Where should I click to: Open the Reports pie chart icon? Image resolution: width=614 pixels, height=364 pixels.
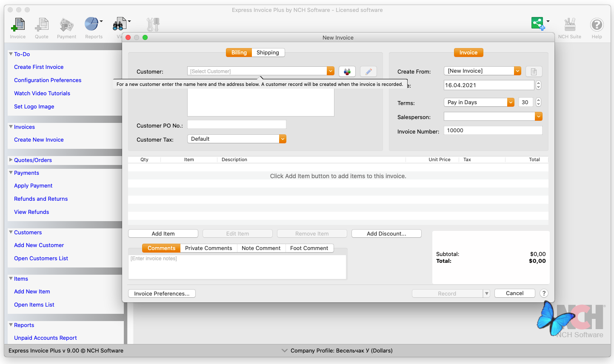coord(91,24)
